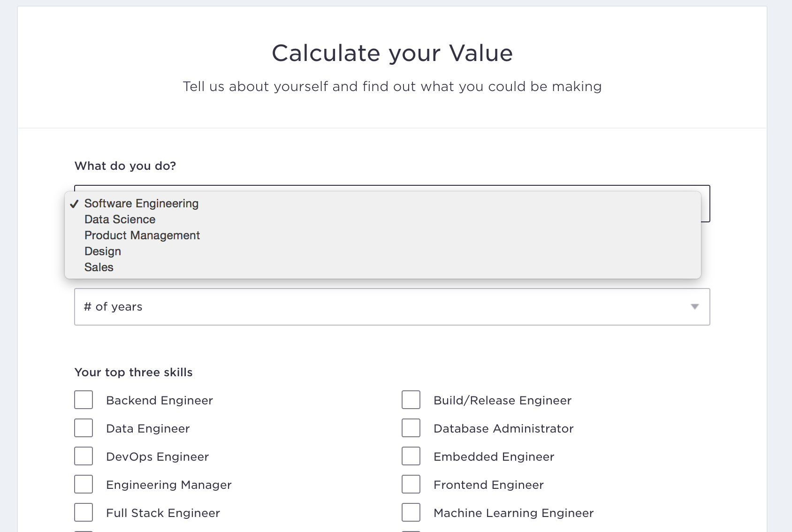Enable the Frontend Engineer skill

(411, 484)
